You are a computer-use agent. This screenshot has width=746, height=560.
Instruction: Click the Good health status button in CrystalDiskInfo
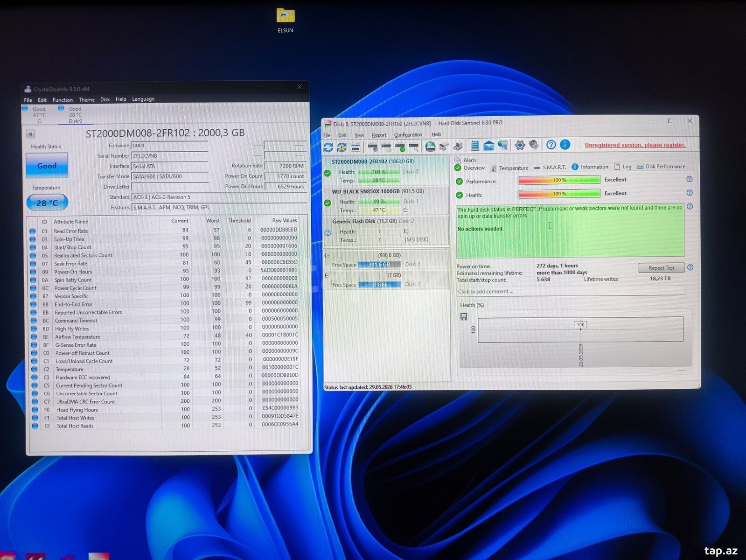47,166
